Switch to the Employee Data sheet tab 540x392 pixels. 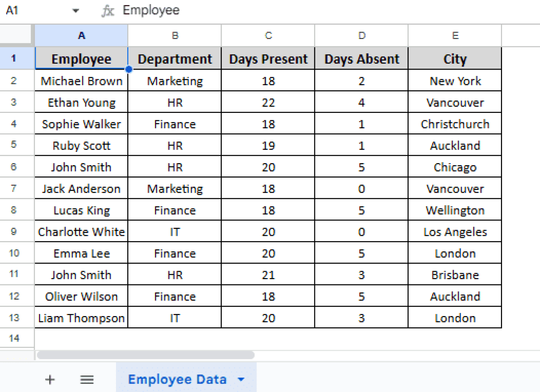pyautogui.click(x=178, y=380)
